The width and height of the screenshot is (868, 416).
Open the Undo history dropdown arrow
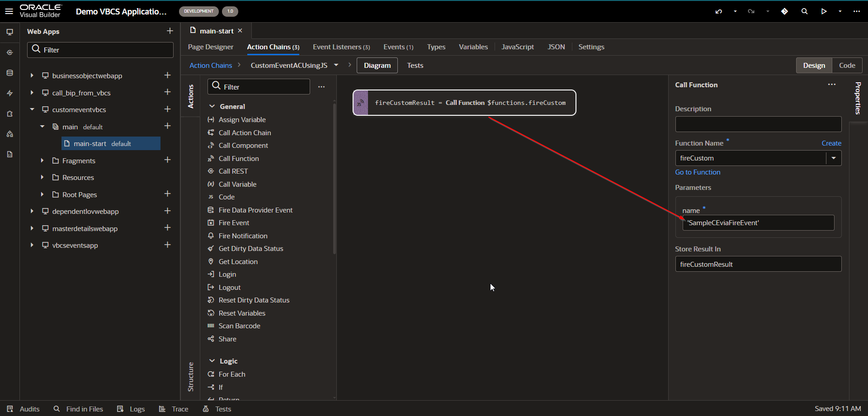point(735,11)
